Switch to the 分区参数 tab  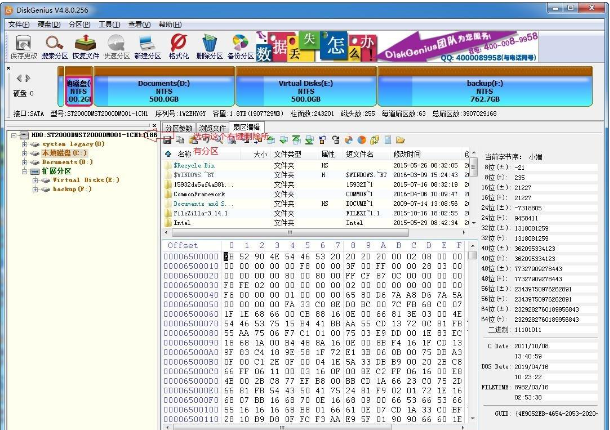coord(179,128)
